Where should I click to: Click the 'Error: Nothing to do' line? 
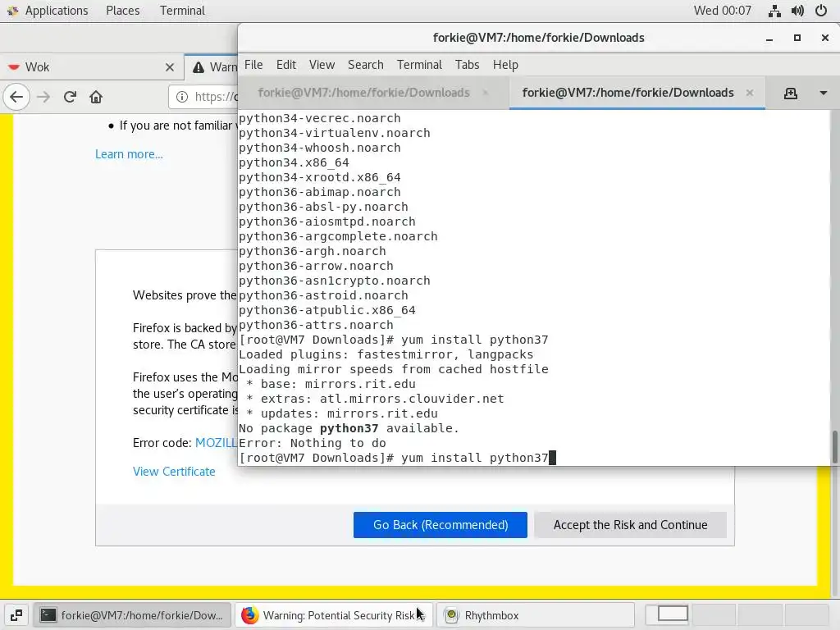tap(313, 444)
